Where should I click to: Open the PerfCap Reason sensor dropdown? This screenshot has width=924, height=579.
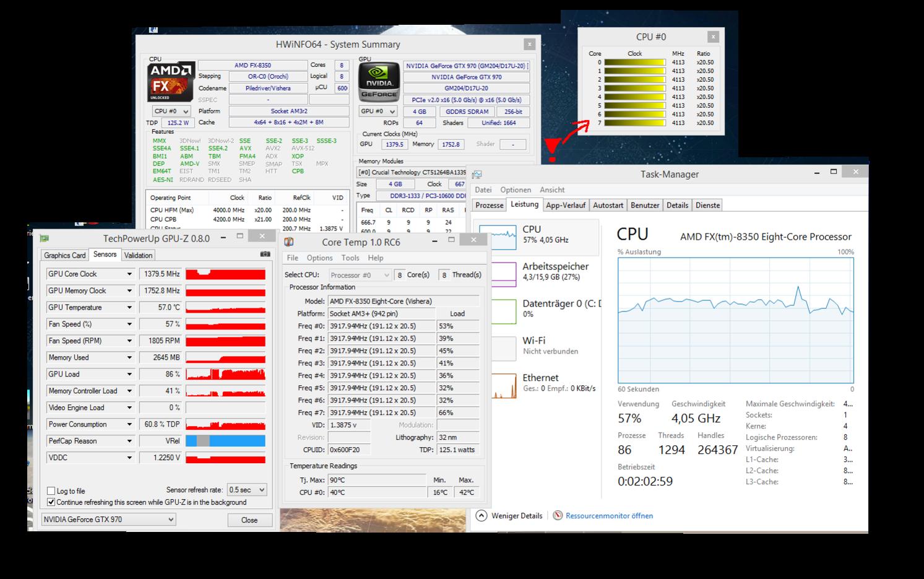click(129, 442)
